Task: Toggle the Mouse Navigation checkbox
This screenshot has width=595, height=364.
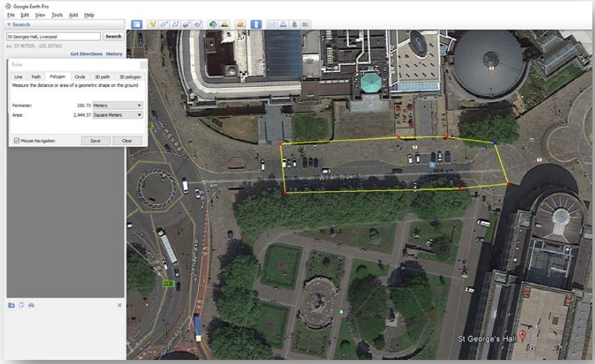Action: click(x=16, y=140)
